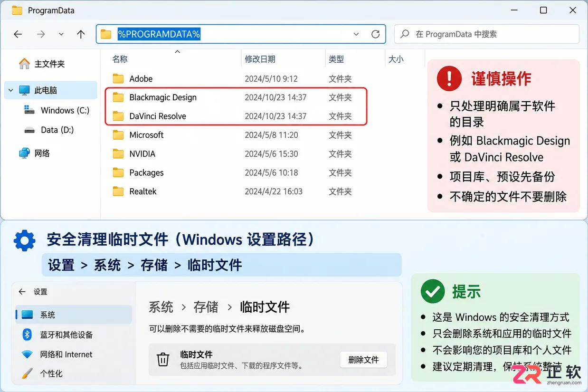The image size is (588, 392).
Task: Click the 删除文件 button
Action: click(363, 360)
